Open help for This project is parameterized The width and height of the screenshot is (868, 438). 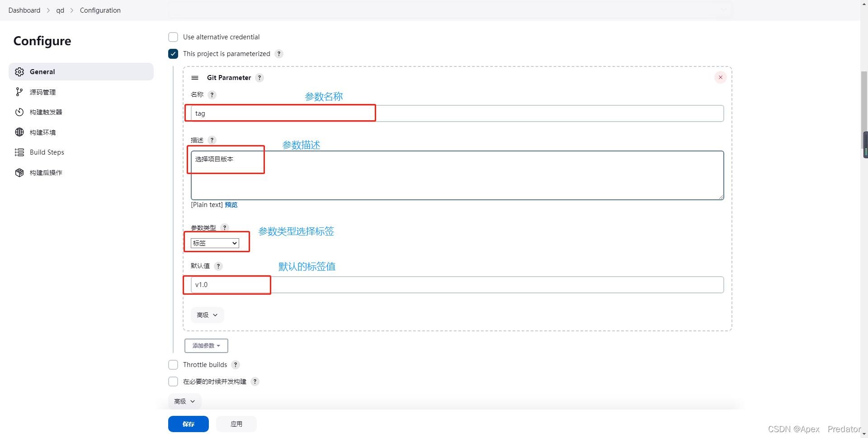279,54
